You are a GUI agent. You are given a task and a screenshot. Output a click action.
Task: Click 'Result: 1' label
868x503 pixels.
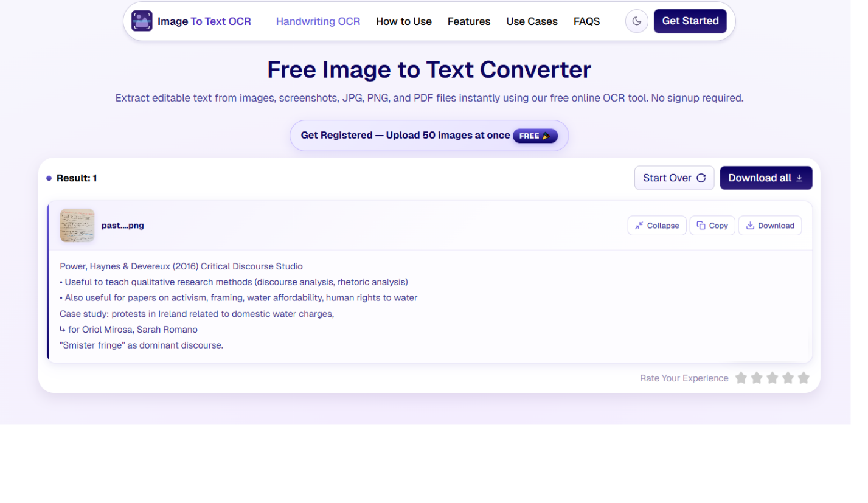pos(77,178)
